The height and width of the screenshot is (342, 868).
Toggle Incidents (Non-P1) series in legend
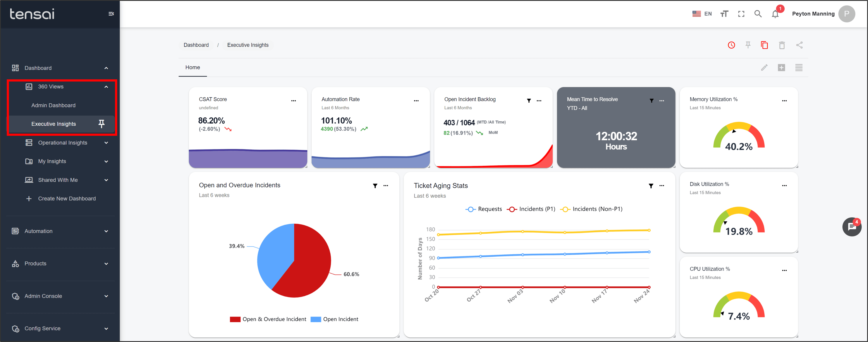pyautogui.click(x=591, y=209)
